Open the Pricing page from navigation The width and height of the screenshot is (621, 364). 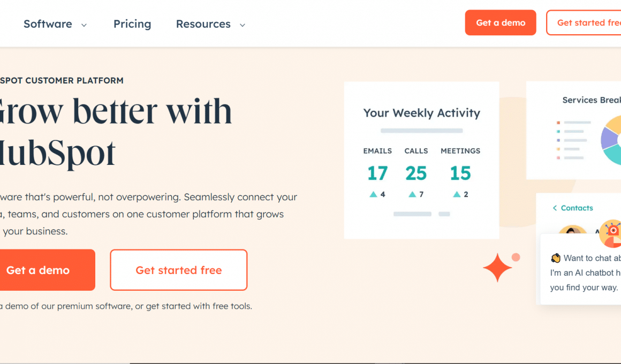tap(132, 24)
